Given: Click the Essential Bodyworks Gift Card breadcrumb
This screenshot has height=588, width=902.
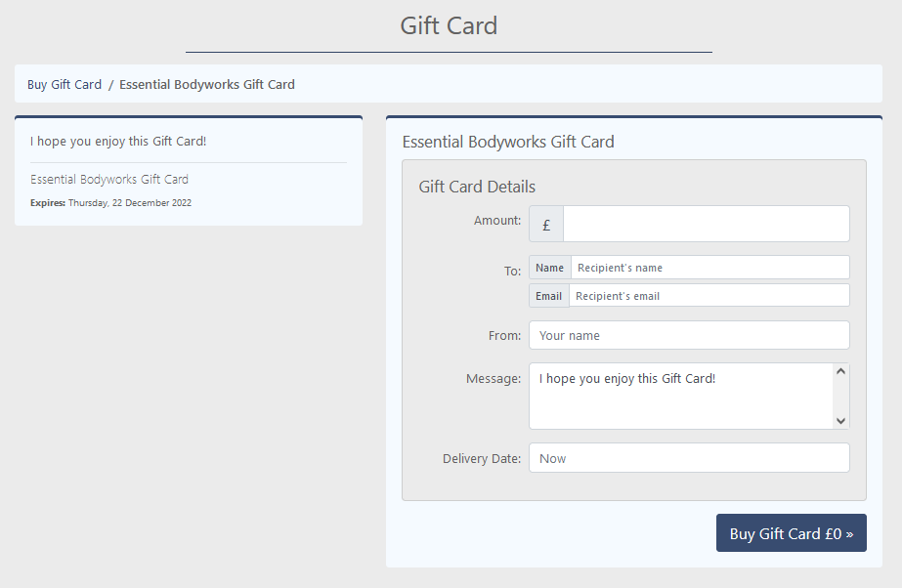Looking at the screenshot, I should (206, 85).
